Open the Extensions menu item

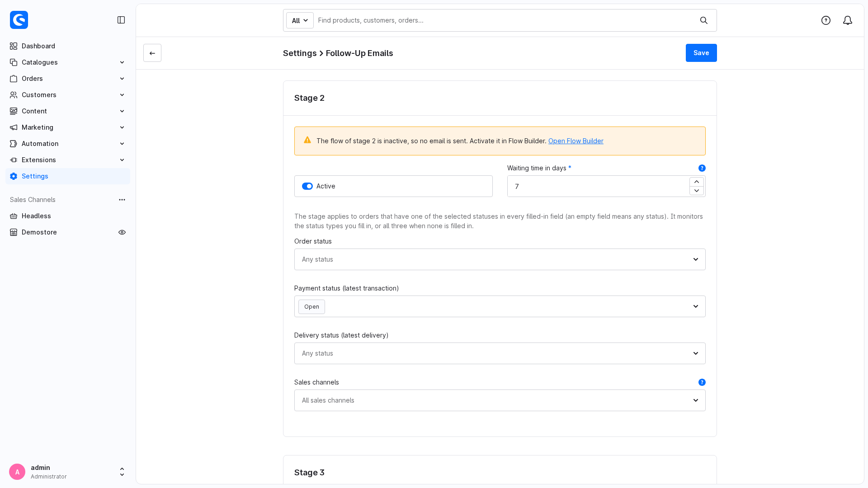pos(68,160)
